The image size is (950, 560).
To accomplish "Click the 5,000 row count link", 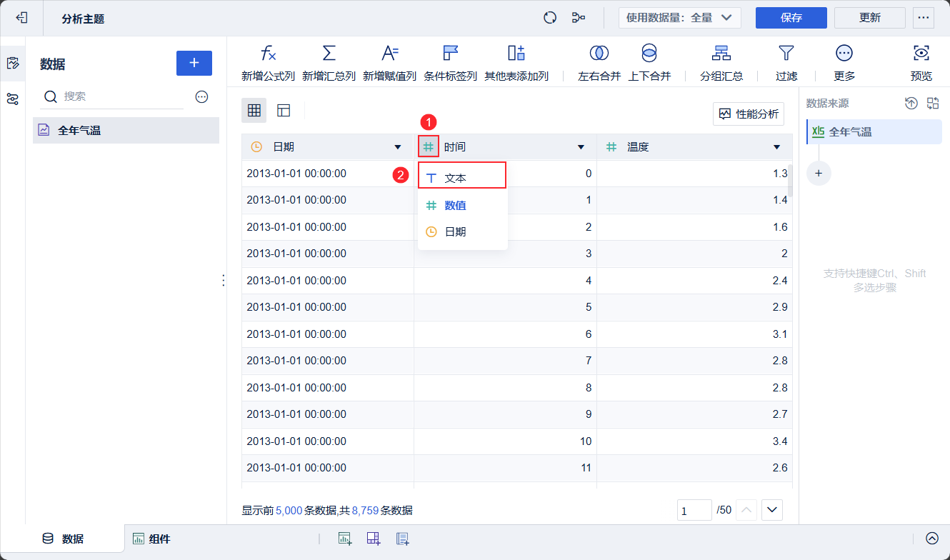I will click(x=289, y=511).
